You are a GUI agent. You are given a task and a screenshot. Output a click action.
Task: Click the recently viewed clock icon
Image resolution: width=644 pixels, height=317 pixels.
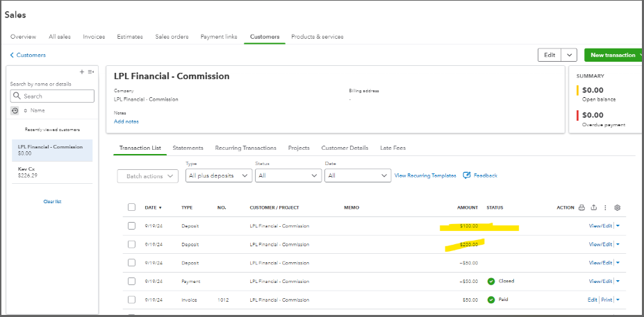point(15,110)
